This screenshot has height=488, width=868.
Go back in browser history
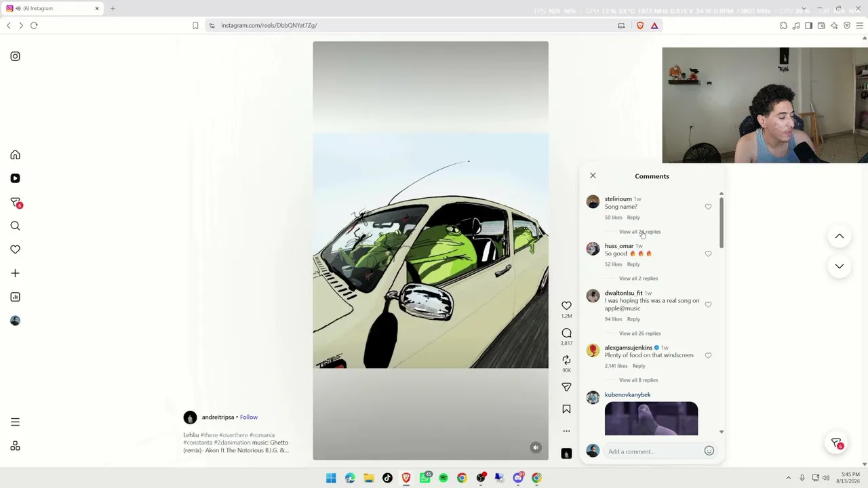pos(8,26)
